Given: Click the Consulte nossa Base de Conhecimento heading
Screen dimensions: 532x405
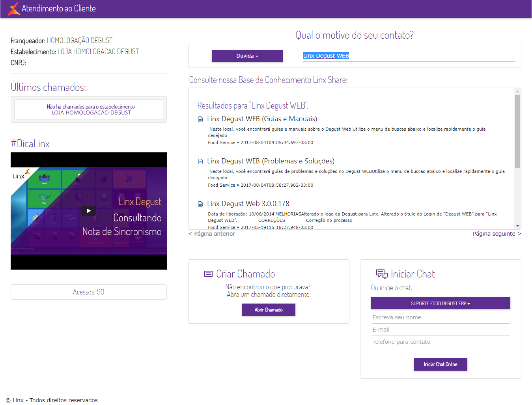Looking at the screenshot, I should [268, 80].
